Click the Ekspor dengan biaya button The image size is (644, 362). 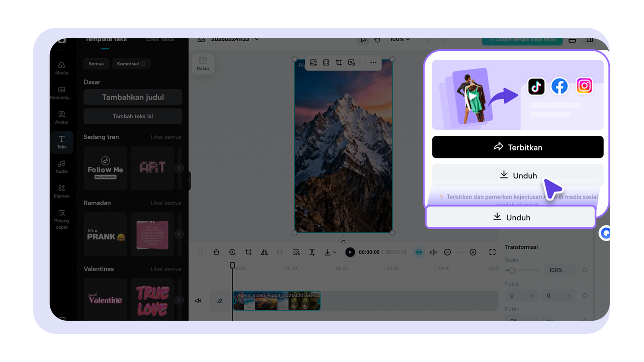click(x=522, y=40)
